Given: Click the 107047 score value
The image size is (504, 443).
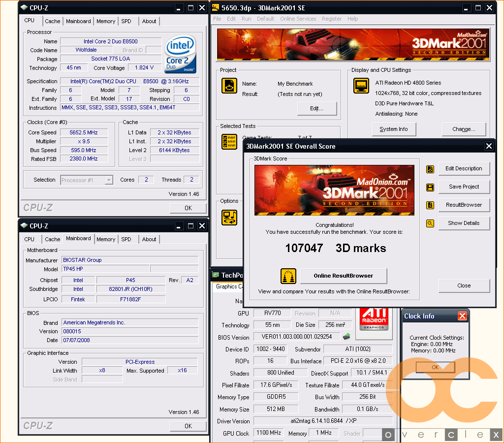Looking at the screenshot, I should (x=304, y=248).
